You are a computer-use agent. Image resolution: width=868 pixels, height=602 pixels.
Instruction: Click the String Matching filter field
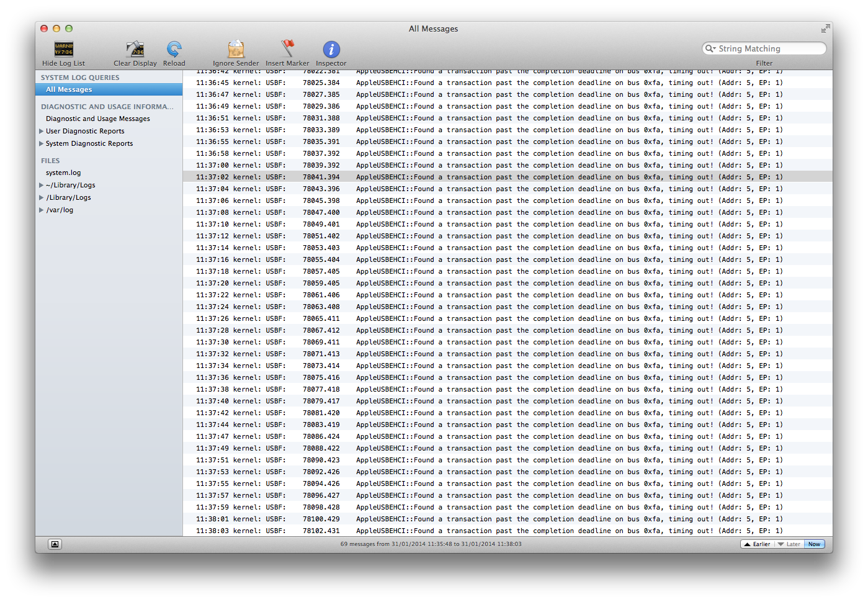pos(764,48)
